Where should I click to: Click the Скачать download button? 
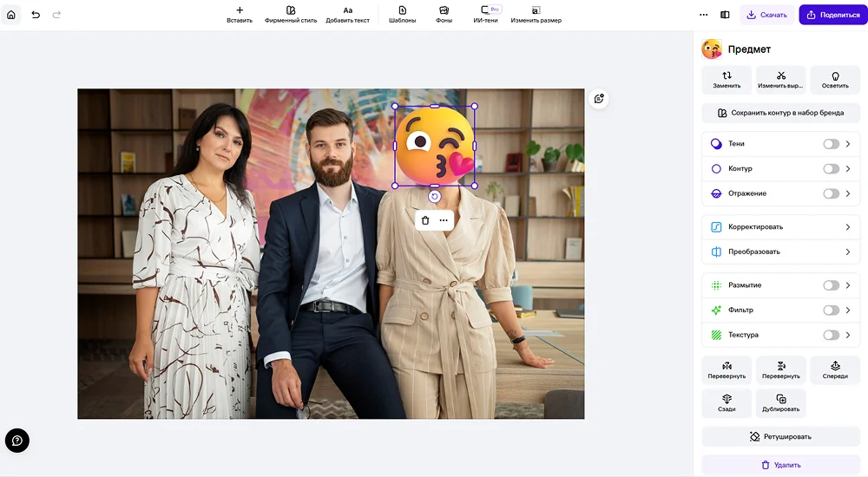click(766, 15)
